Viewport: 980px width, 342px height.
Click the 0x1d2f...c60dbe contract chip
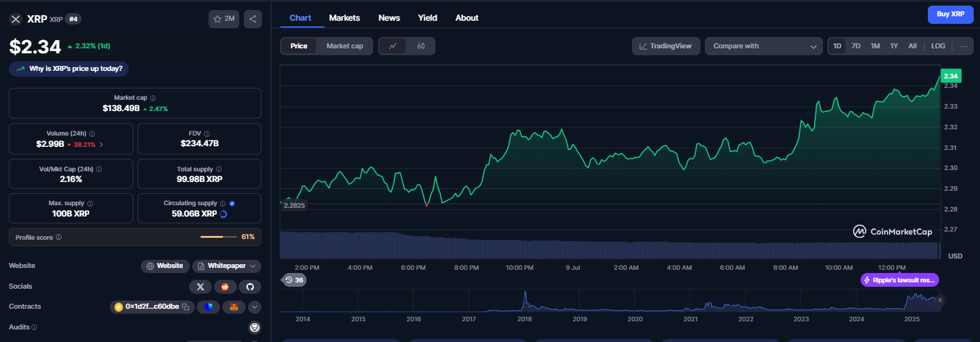[152, 307]
